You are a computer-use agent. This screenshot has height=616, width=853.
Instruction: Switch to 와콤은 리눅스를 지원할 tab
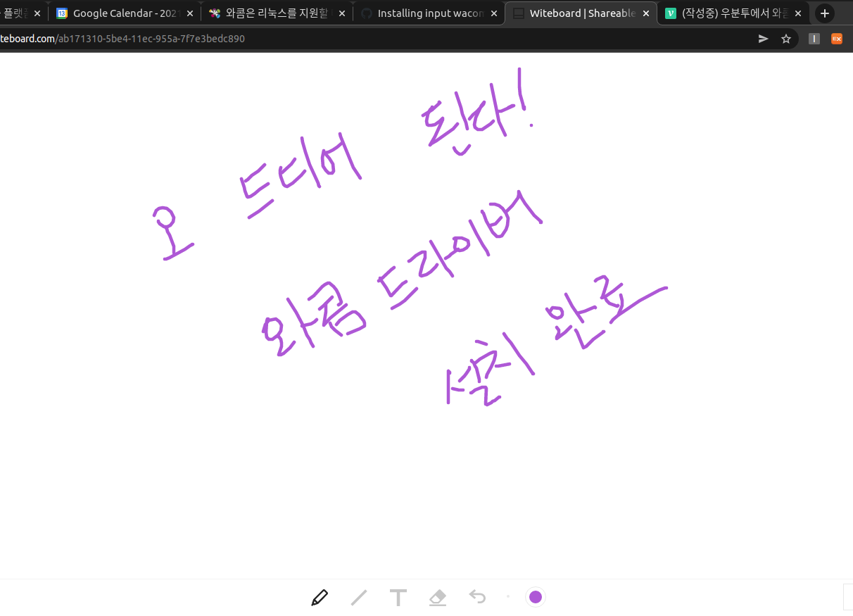coord(277,13)
